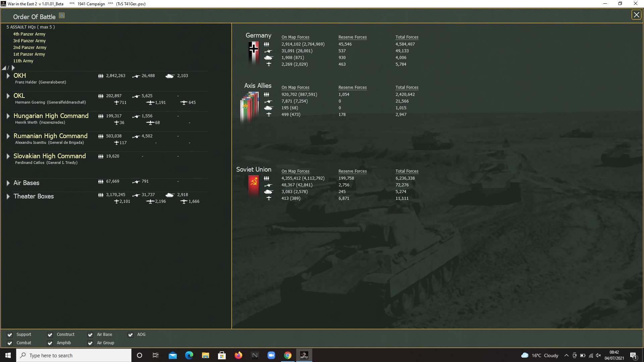Click Germany artillery strength icon
The height and width of the screenshot is (362, 644).
(268, 51)
